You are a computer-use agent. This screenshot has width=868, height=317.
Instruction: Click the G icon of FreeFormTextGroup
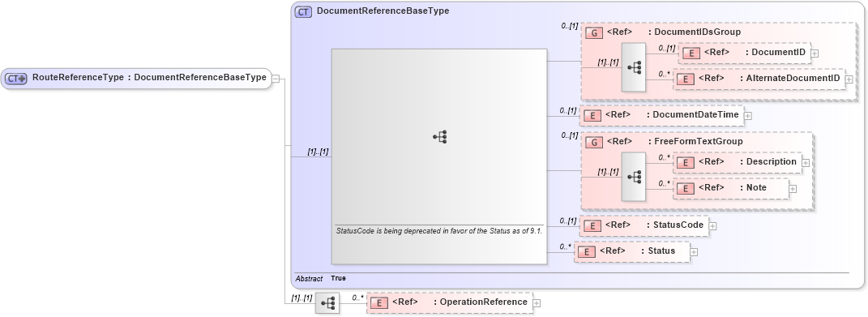pyautogui.click(x=594, y=143)
